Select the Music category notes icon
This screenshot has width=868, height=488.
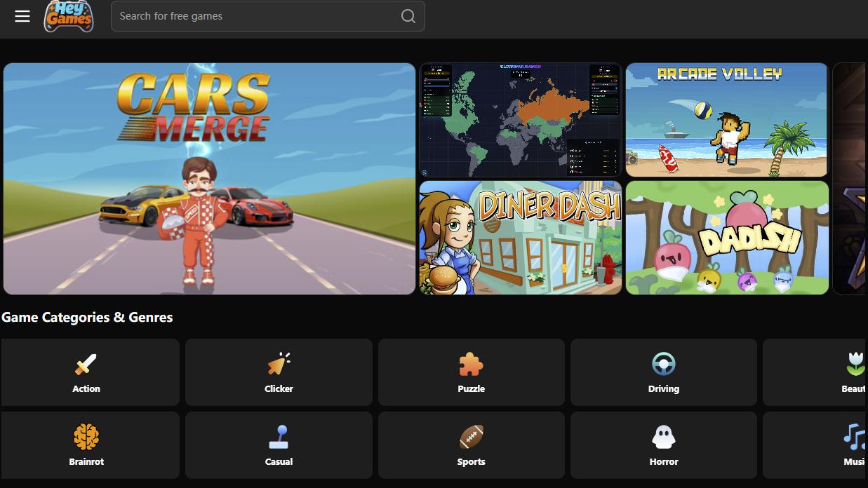click(x=855, y=437)
